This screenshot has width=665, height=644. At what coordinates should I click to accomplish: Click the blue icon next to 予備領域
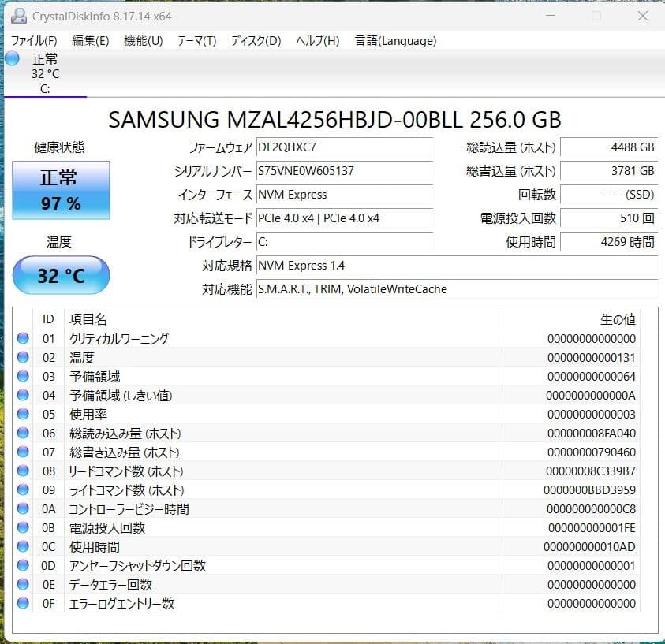(x=24, y=376)
